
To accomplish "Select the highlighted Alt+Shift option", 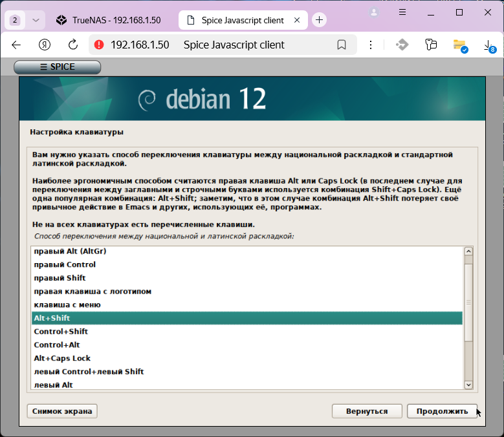I will tap(247, 318).
